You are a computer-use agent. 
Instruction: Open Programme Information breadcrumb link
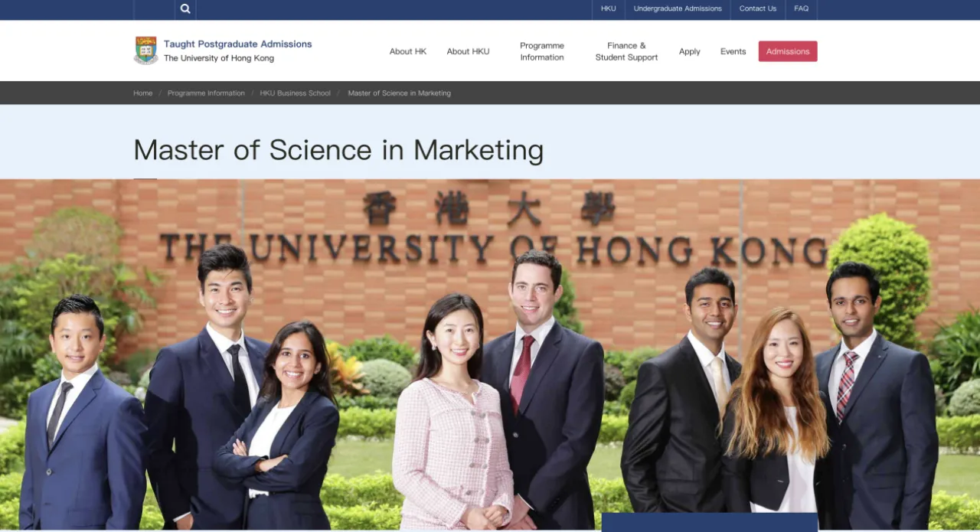206,93
